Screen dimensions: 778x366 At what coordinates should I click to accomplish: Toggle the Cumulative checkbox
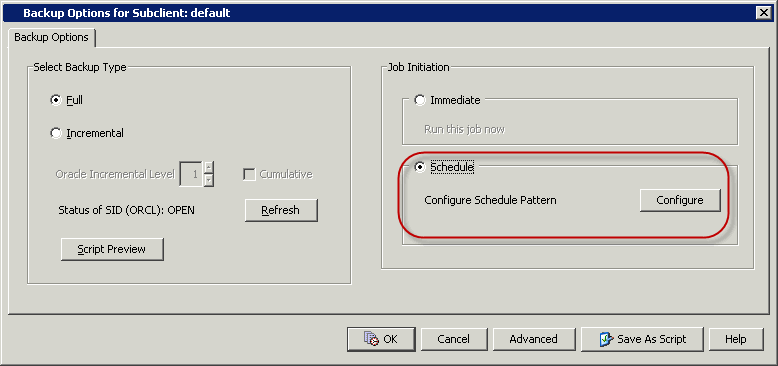250,175
